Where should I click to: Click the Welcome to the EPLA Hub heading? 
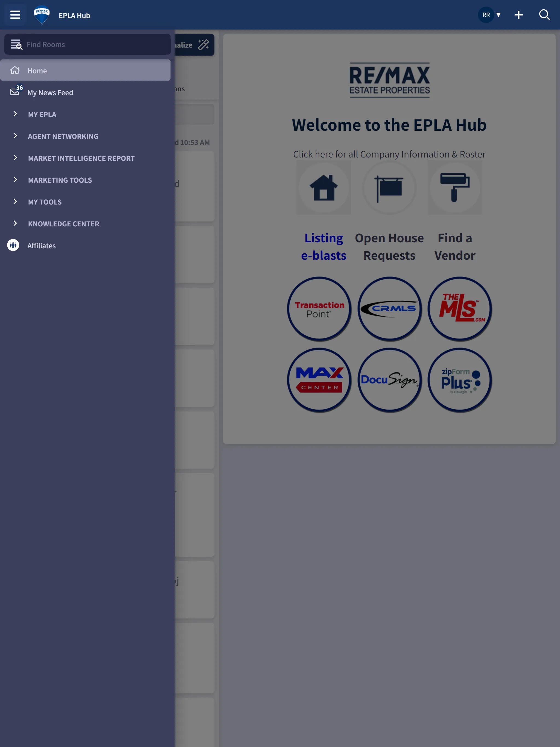389,125
